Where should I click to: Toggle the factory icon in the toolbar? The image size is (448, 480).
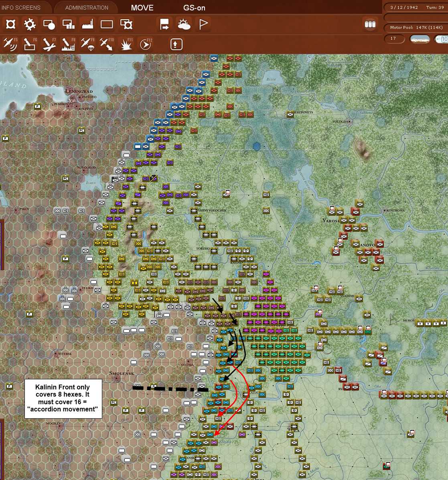click(87, 24)
